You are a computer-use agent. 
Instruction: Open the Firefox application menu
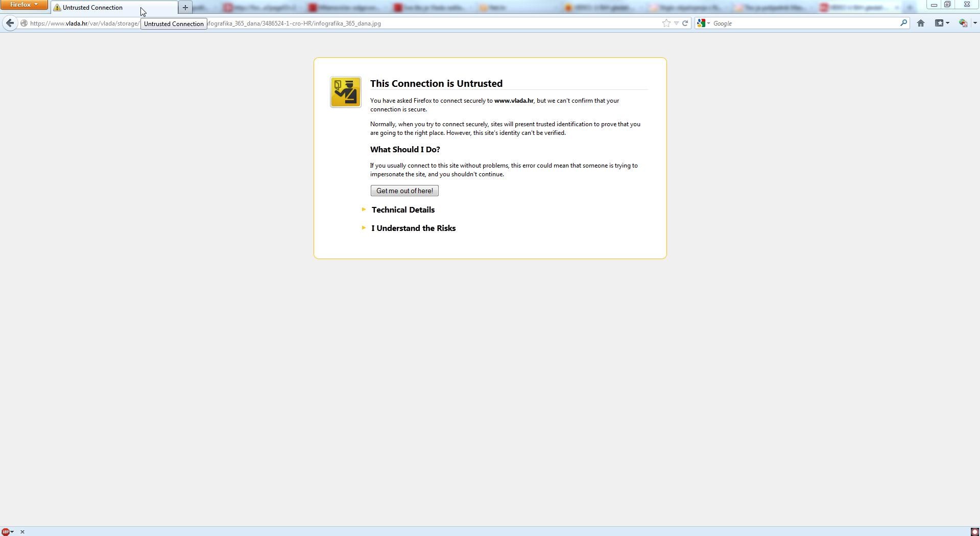tap(24, 5)
